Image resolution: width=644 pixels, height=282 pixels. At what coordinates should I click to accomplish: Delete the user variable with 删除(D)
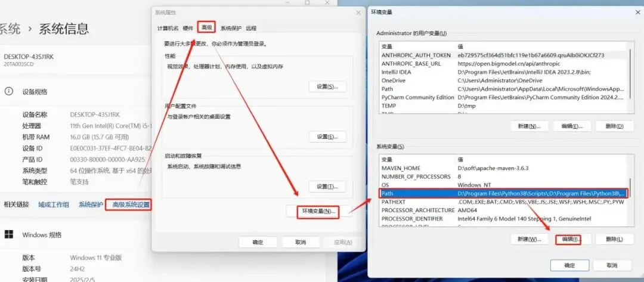614,126
